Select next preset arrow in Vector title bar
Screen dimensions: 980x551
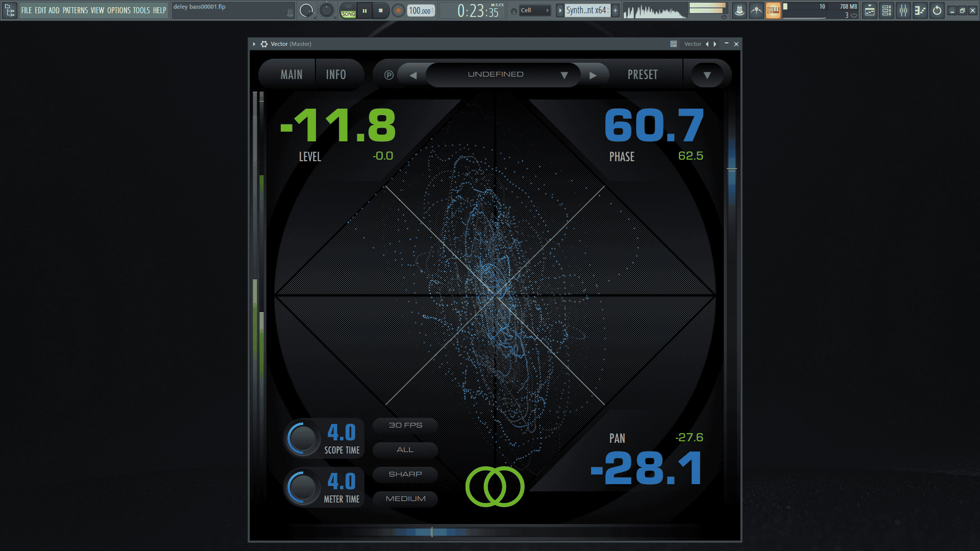[x=715, y=44]
